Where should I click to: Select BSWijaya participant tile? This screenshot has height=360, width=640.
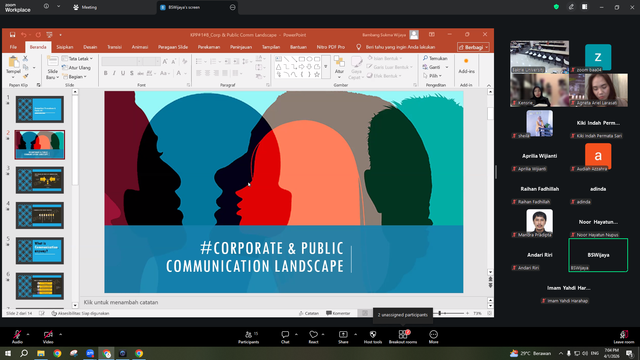click(598, 255)
